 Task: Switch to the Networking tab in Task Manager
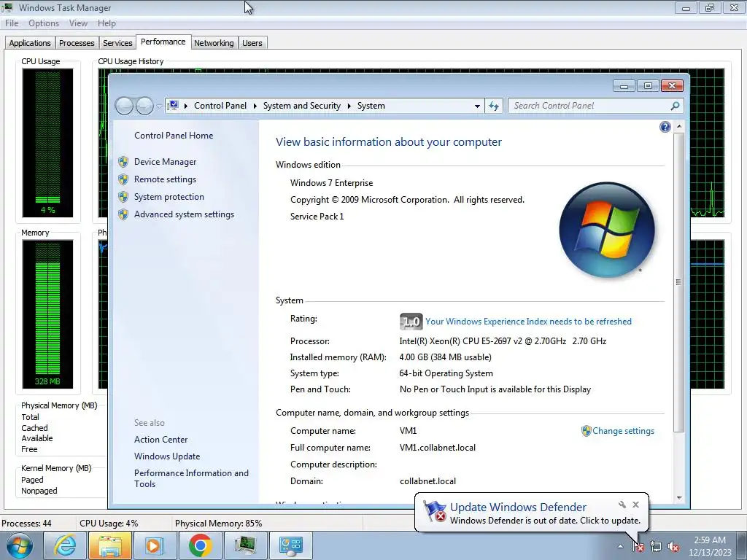(x=214, y=43)
